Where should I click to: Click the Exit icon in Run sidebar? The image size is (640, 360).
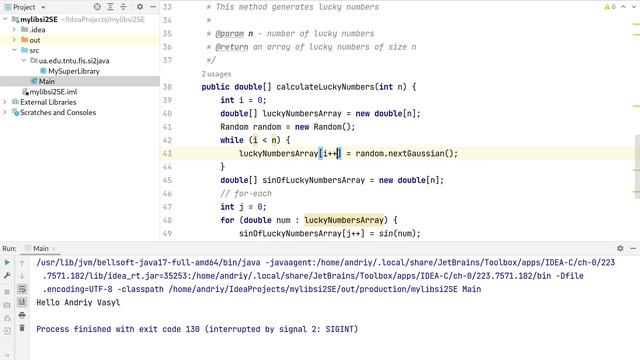coord(7,331)
